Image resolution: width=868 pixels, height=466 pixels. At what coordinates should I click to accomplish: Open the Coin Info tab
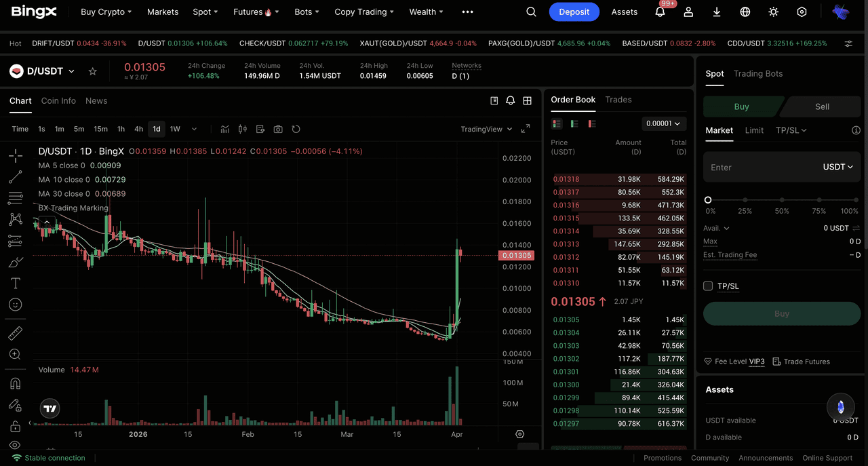pyautogui.click(x=58, y=100)
